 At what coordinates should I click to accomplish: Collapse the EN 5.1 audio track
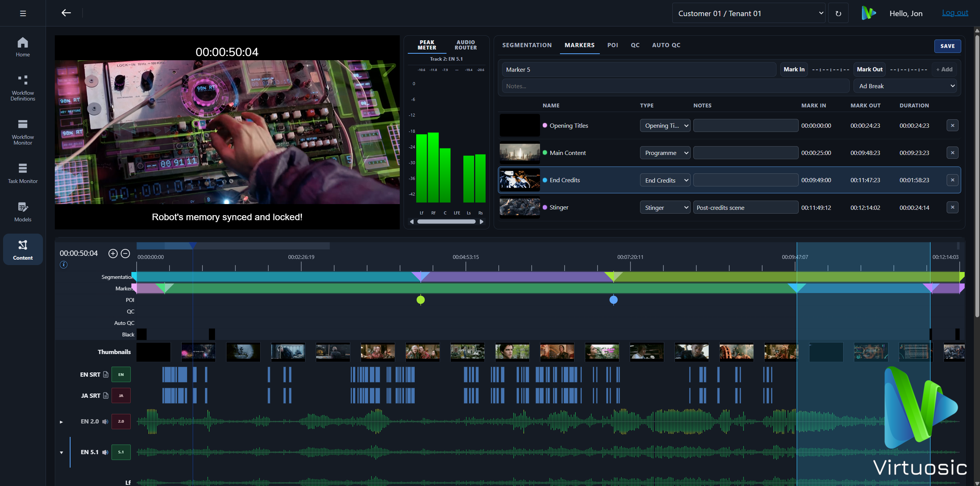61,453
